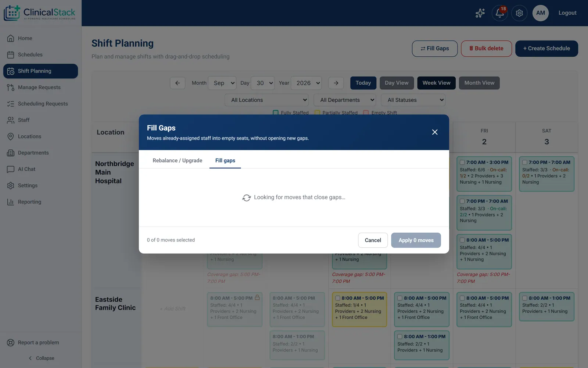The height and width of the screenshot is (368, 588).
Task: Open the settings gear in top bar
Action: pos(519,13)
